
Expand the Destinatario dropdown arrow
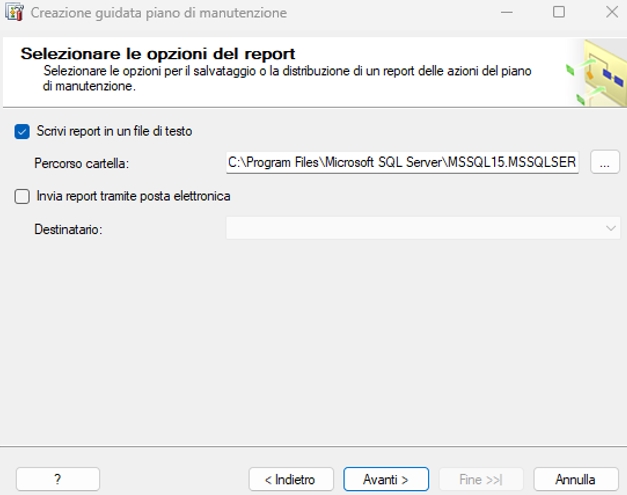point(610,228)
